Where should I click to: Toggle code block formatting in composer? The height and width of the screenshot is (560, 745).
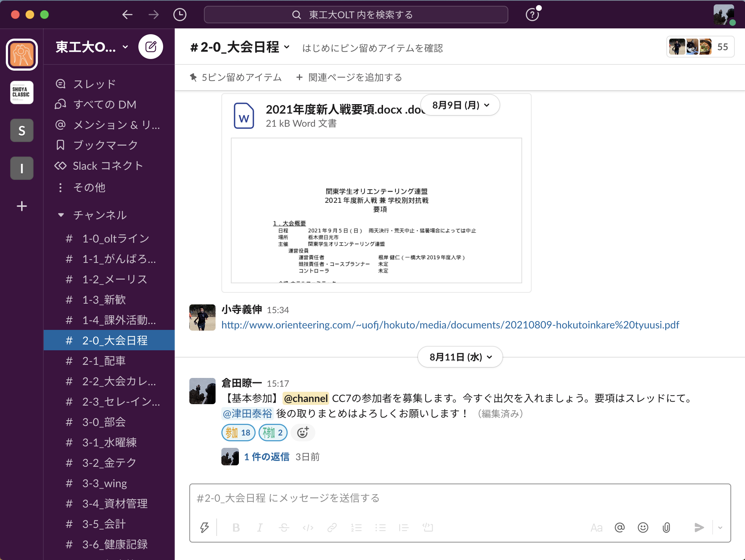(x=428, y=527)
